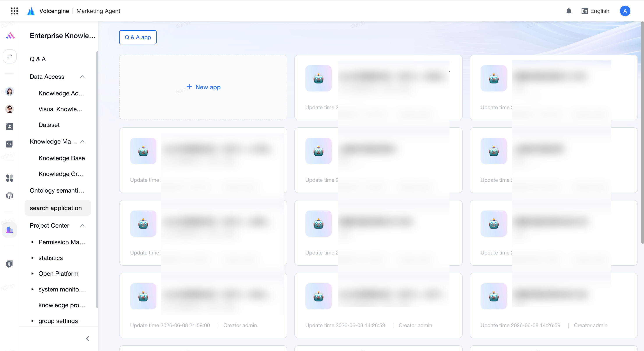Open the user avatar A menu
Viewport: 644px width, 351px height.
click(x=625, y=11)
